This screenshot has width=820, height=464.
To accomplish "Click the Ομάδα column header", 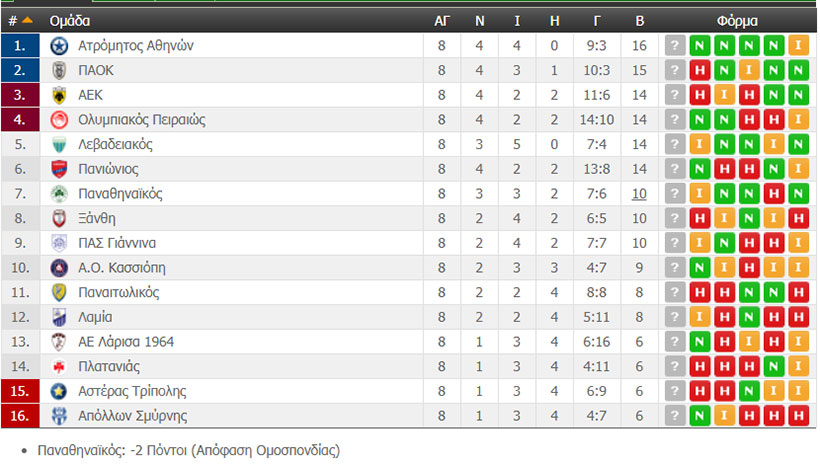I will [x=70, y=21].
